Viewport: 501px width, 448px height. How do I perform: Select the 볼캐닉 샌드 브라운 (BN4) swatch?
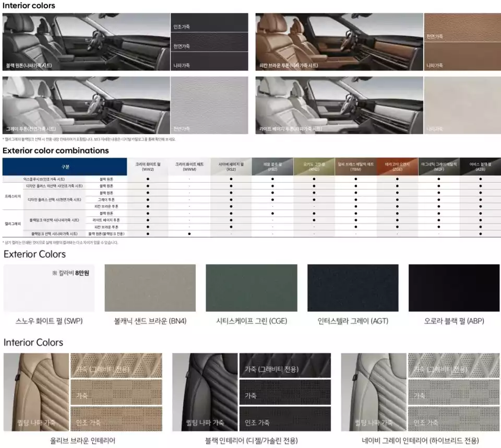(150, 288)
